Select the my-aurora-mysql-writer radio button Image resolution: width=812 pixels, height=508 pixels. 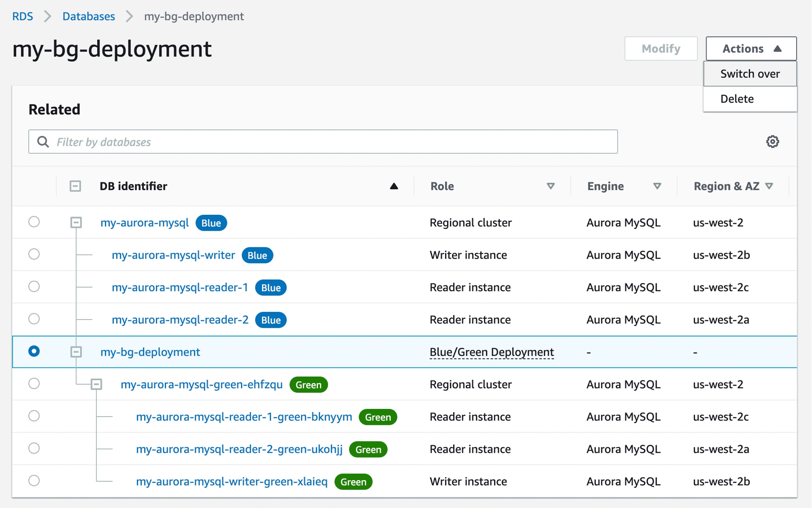[x=34, y=254]
